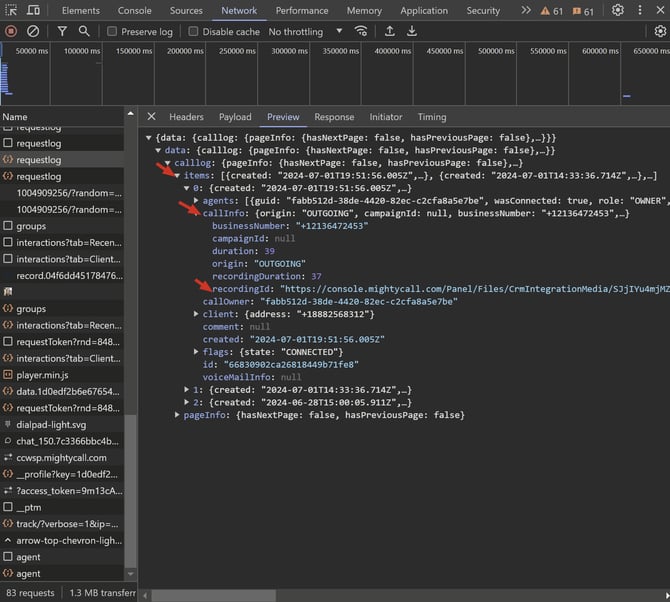Activate the inspect element picker icon
670x602 pixels.
11,10
